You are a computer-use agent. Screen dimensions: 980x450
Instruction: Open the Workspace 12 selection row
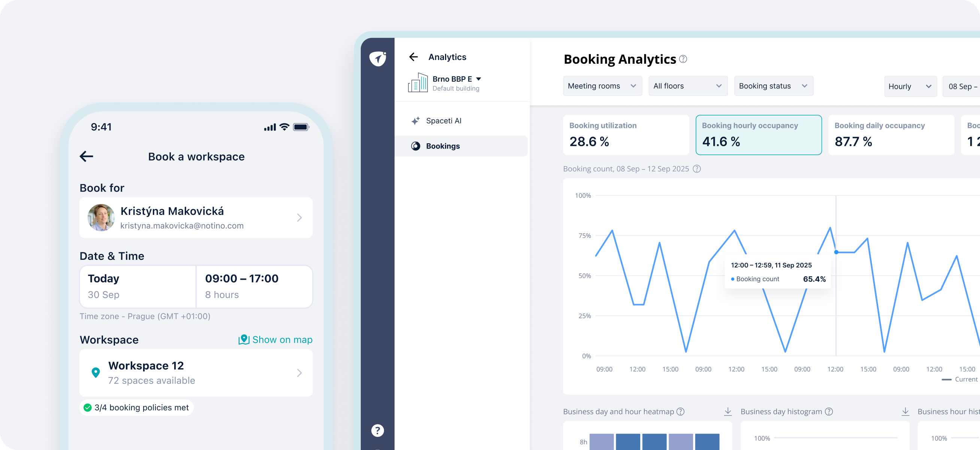point(196,373)
